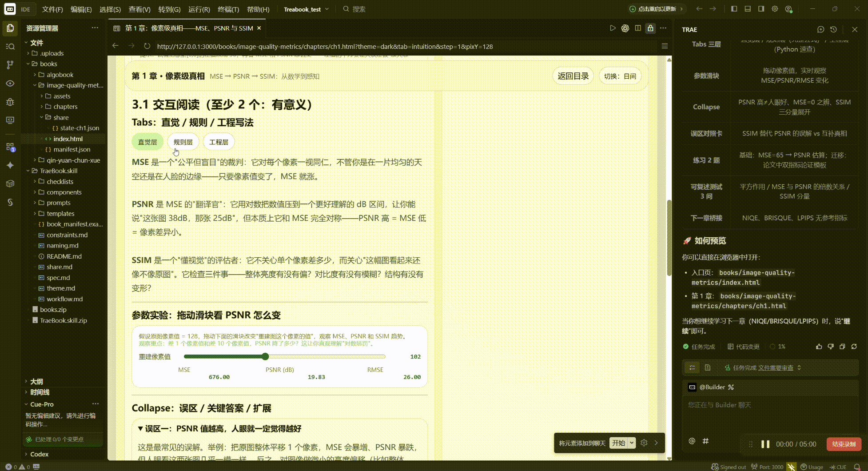
Task: Open chat history in TRAE panel
Action: click(x=833, y=29)
